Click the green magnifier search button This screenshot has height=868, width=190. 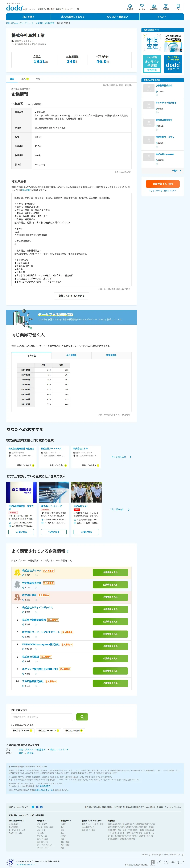[x=82, y=717]
